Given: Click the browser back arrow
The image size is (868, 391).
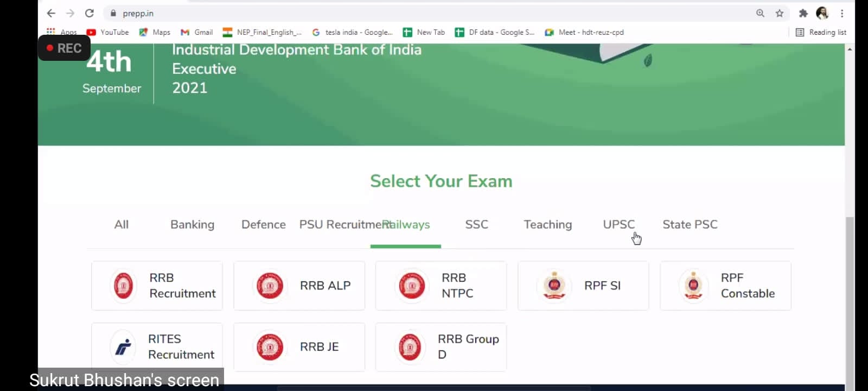Looking at the screenshot, I should pyautogui.click(x=51, y=13).
